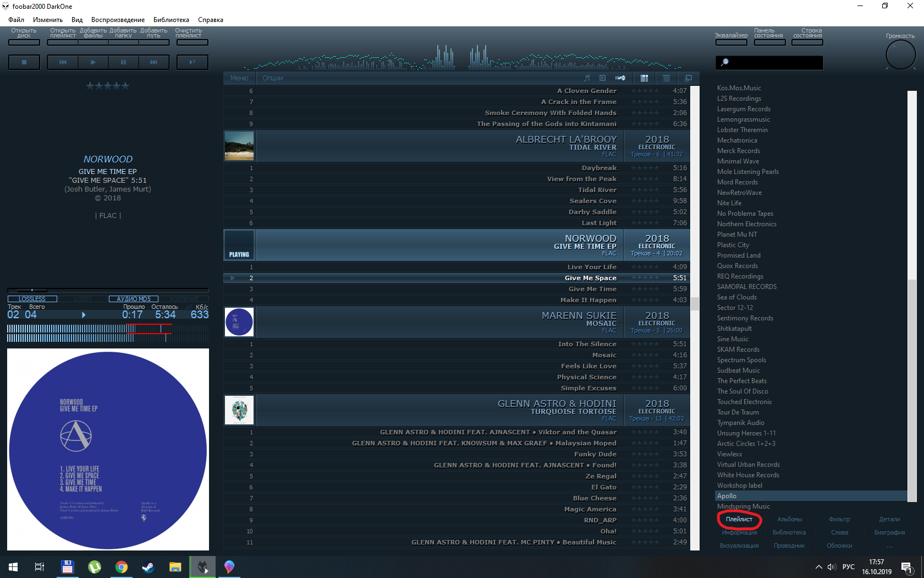Click the magnifier icon in the search box
924x578 pixels.
[725, 62]
